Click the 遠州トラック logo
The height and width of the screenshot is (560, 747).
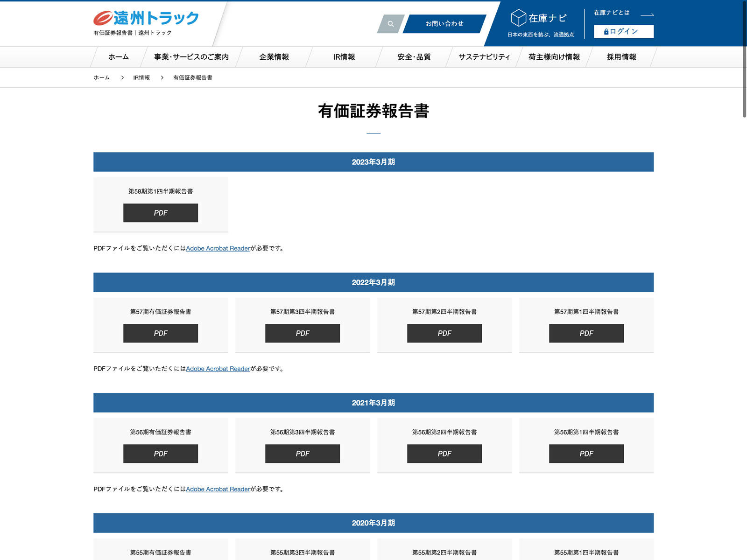[146, 19]
